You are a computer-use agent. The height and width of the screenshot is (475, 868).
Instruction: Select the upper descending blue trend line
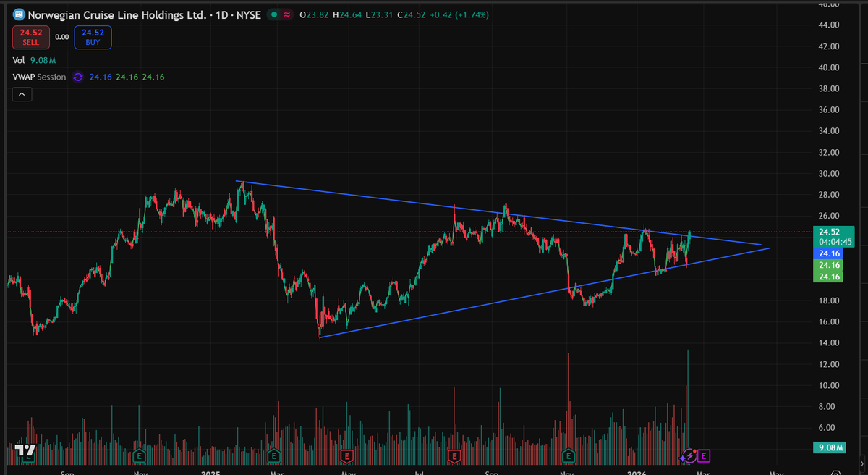pyautogui.click(x=499, y=213)
